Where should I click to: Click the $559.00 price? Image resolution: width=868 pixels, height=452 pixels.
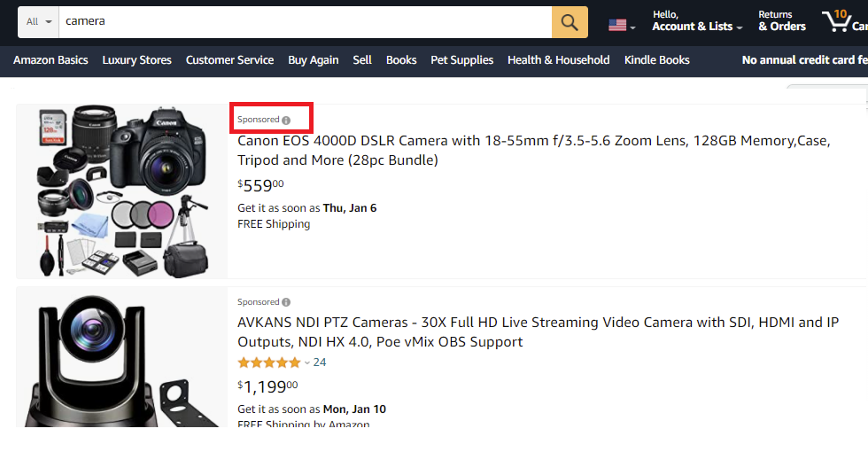coord(260,185)
